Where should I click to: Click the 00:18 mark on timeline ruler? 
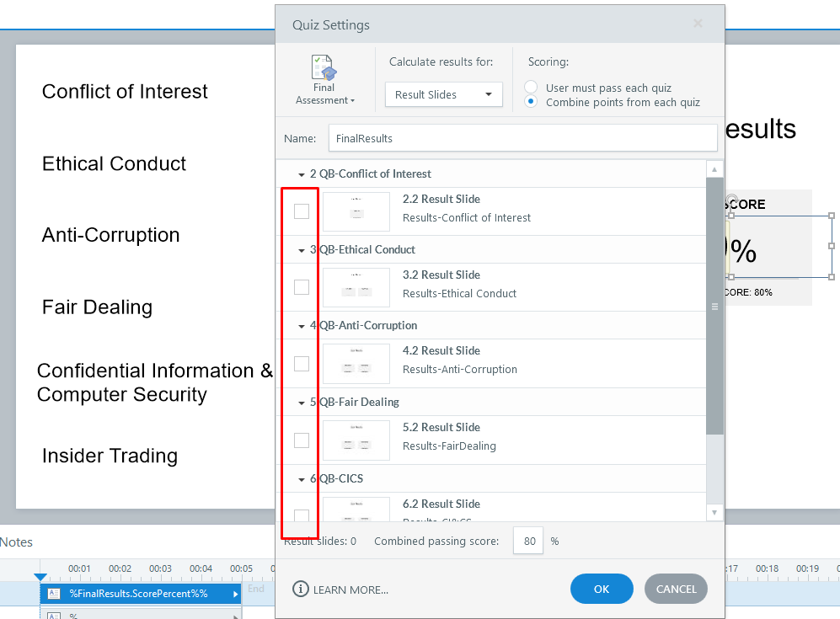tap(768, 568)
